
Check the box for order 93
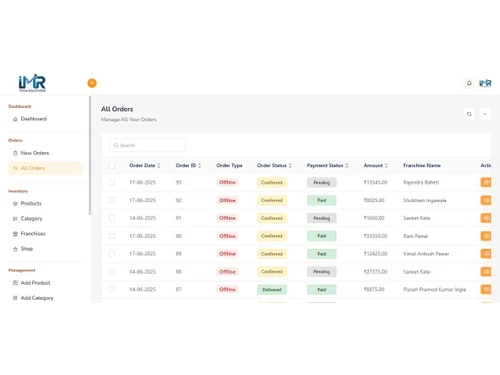point(112,182)
